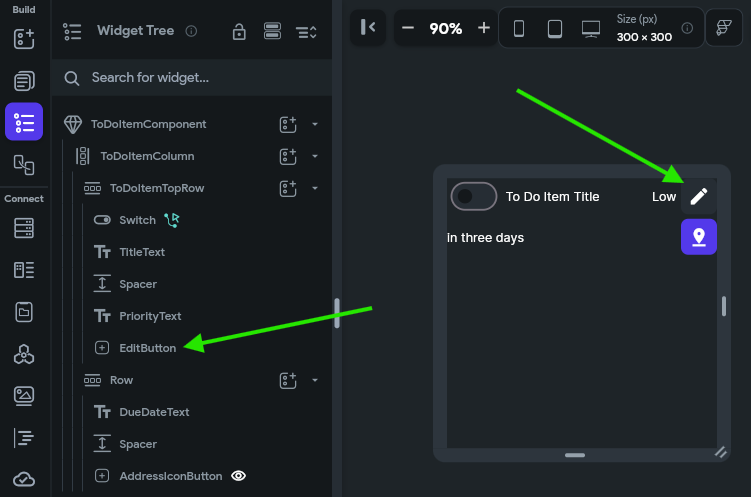Image resolution: width=751 pixels, height=497 pixels.
Task: Click the Widget Tree info icon
Action: click(x=191, y=31)
